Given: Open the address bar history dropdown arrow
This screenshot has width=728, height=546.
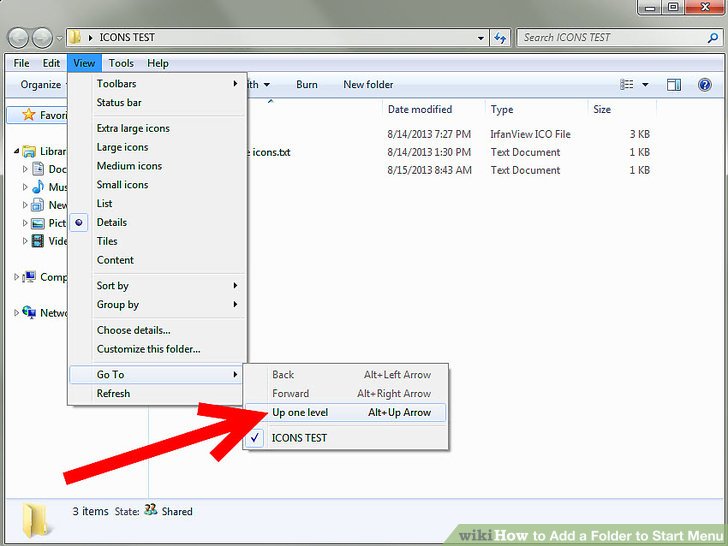Looking at the screenshot, I should [481, 38].
